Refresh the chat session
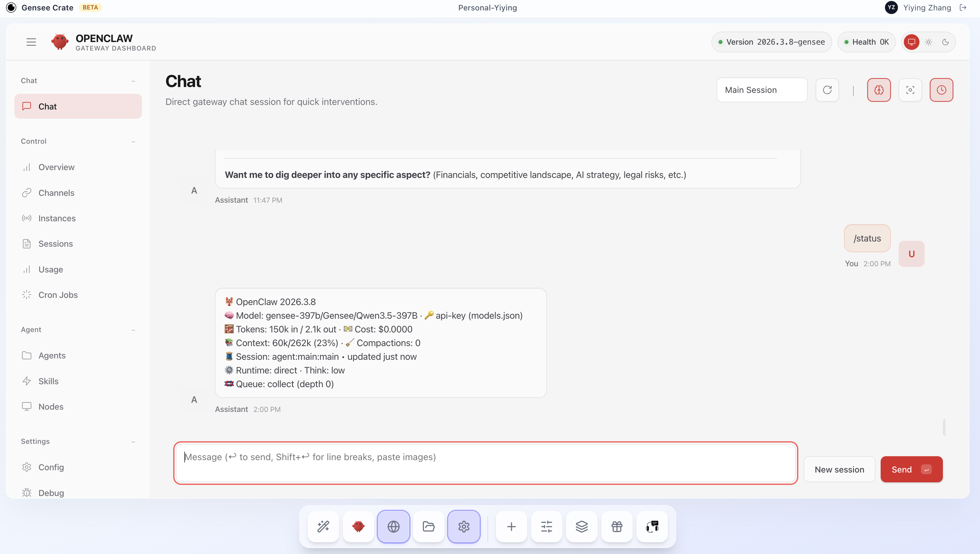 click(x=827, y=90)
